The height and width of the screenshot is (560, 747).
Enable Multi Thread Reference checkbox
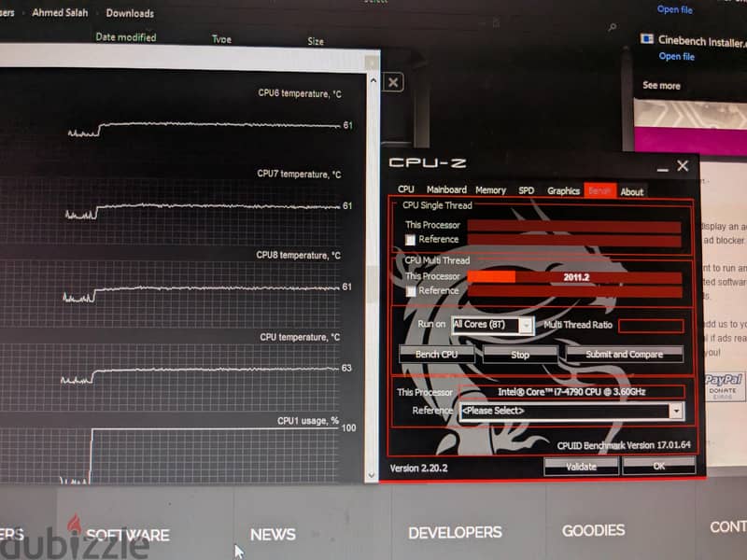coord(411,291)
